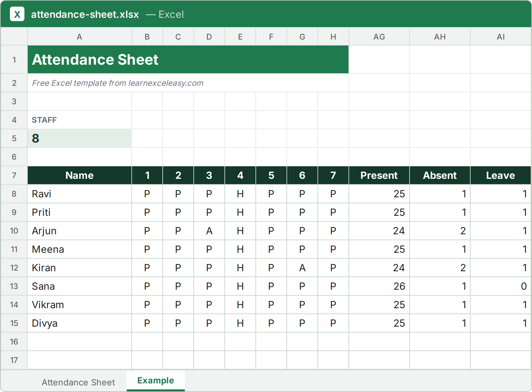This screenshot has height=392, width=532.
Task: Select column AH header
Action: click(440, 37)
